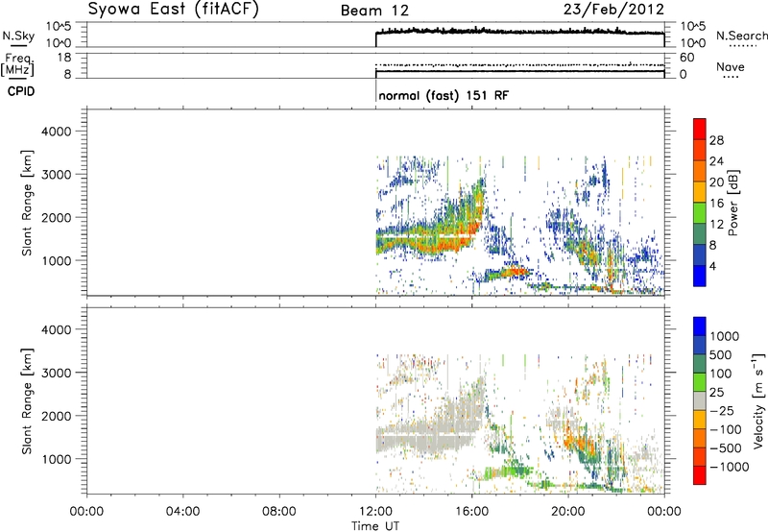Click the '-1000' velocity colorbar tick label
Image resolution: width=768 pixels, height=532 pixels.
coord(729,467)
